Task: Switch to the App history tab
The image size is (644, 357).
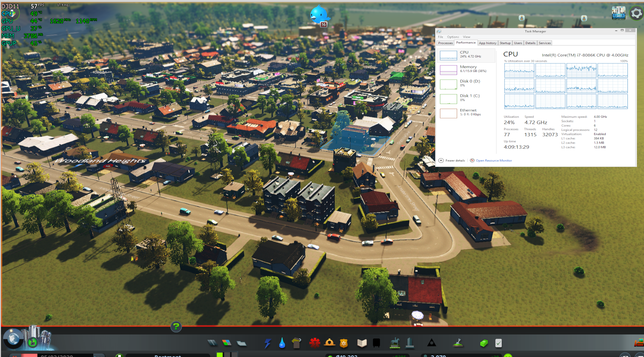Action: 487,43
